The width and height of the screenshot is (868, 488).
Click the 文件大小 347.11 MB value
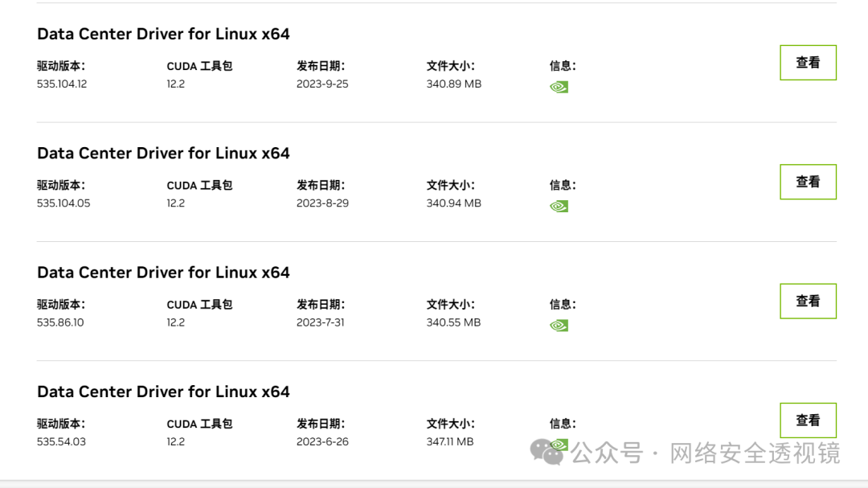pyautogui.click(x=450, y=441)
